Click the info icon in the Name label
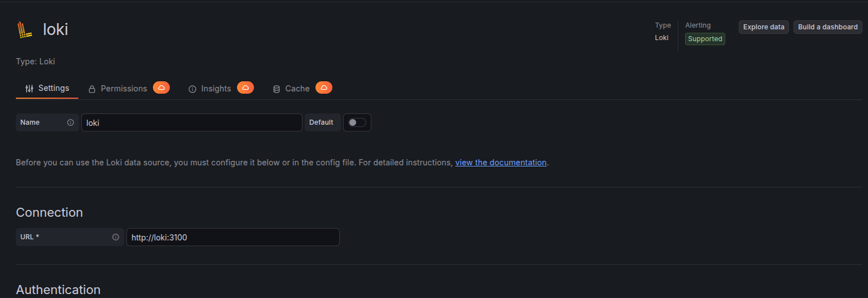 click(x=71, y=122)
